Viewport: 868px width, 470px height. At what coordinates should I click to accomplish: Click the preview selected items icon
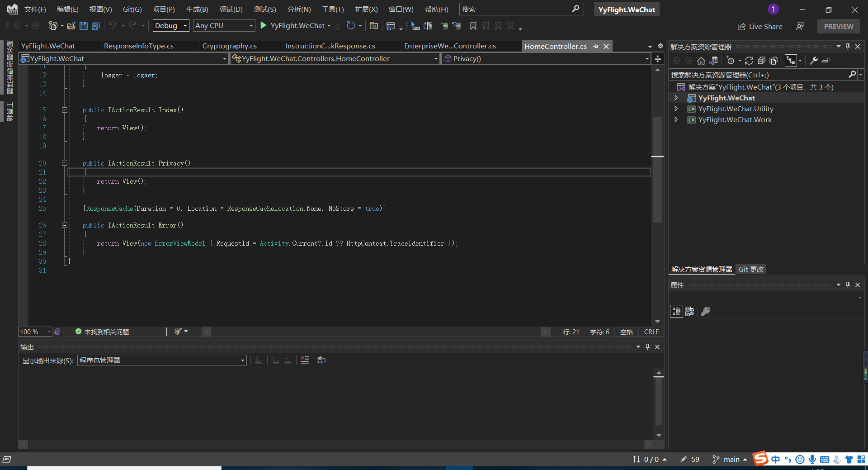pos(826,61)
